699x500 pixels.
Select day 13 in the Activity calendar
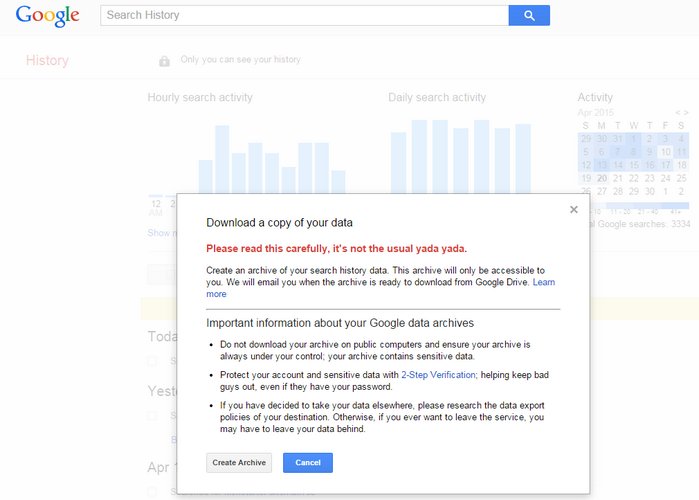coord(602,165)
